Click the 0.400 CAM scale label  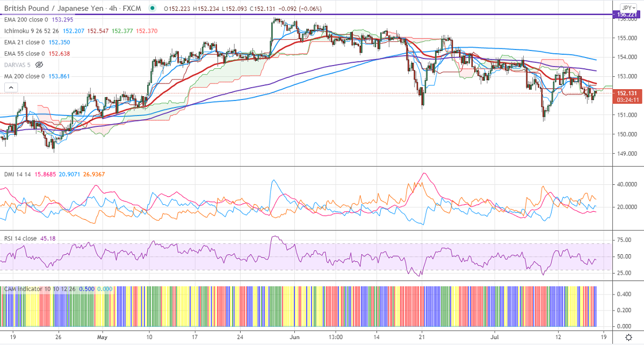tap(624, 294)
